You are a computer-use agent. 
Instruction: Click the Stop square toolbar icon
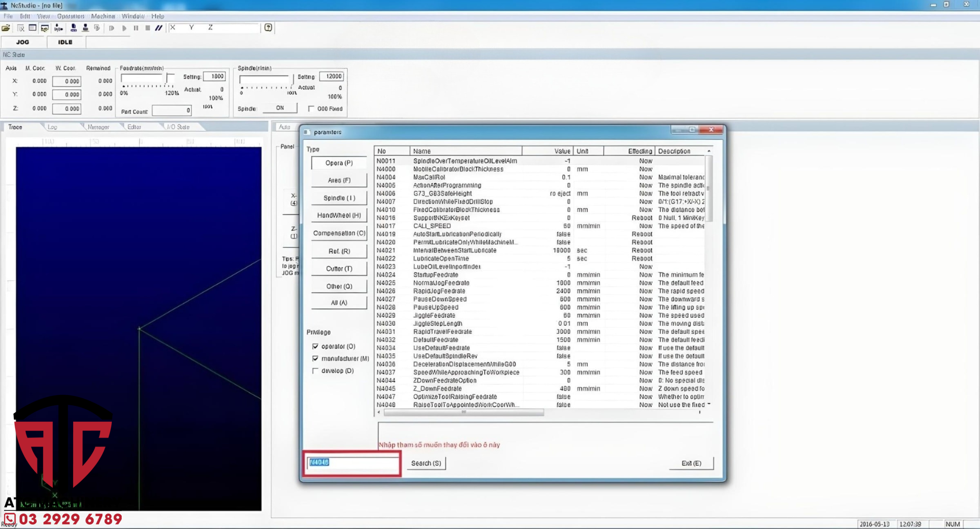pyautogui.click(x=147, y=28)
